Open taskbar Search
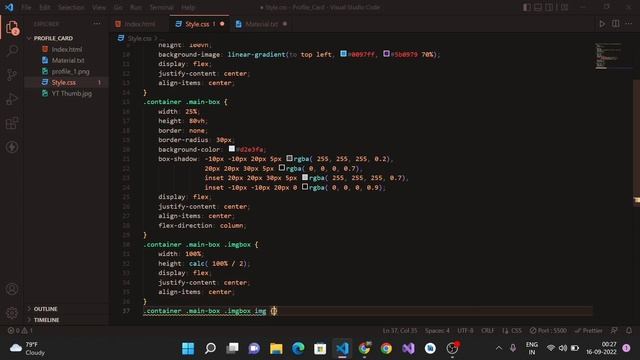640x360 pixels. click(x=210, y=348)
